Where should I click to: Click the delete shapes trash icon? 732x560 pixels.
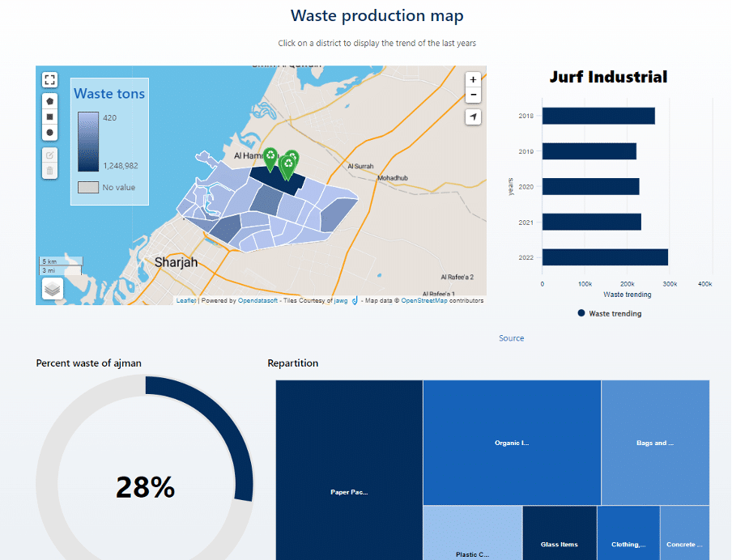tap(50, 171)
